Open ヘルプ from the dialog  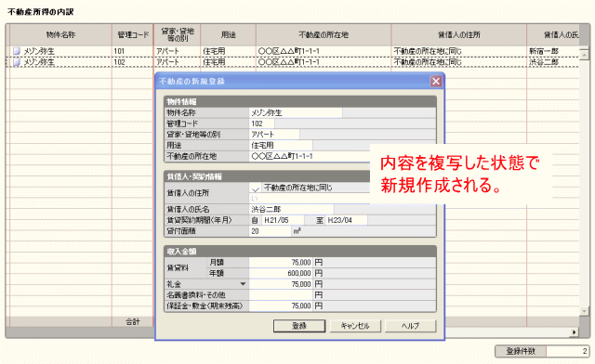point(411,326)
